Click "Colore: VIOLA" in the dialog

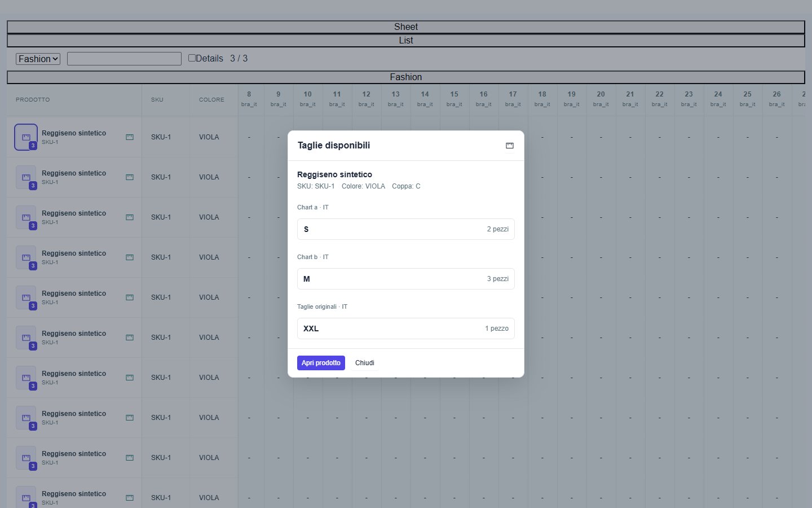coord(363,186)
